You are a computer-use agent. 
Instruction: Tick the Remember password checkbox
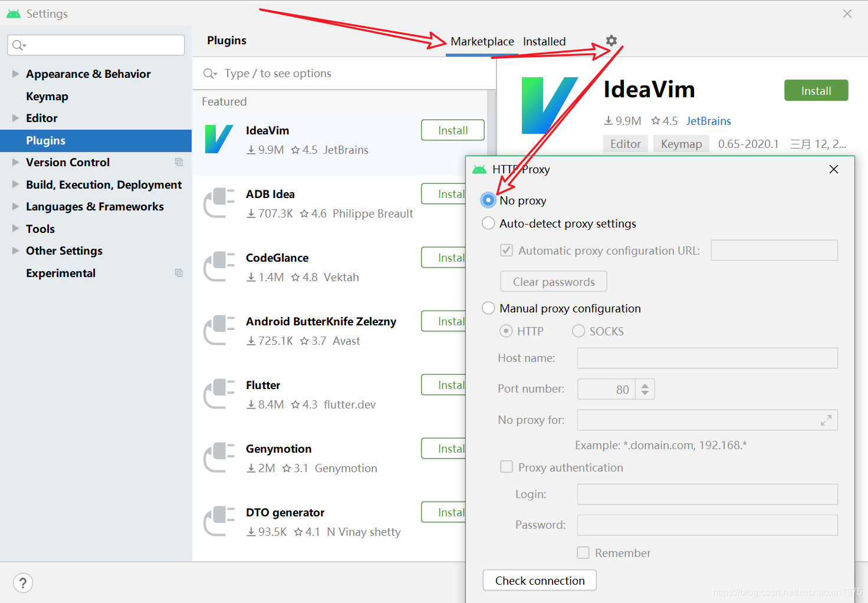click(583, 552)
